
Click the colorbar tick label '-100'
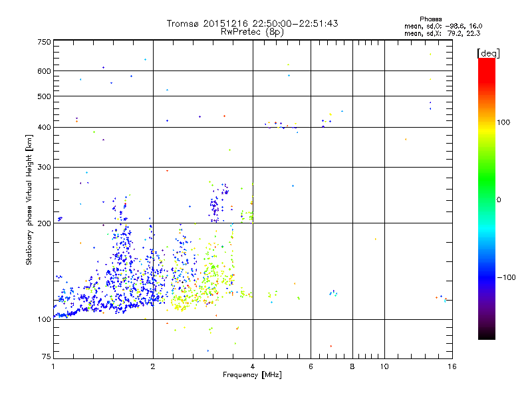[x=506, y=277]
